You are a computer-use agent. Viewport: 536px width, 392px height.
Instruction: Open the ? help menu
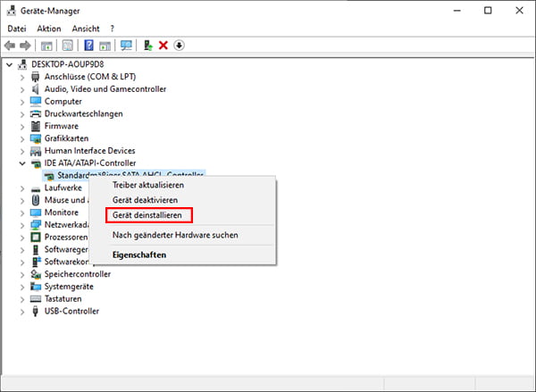click(113, 29)
